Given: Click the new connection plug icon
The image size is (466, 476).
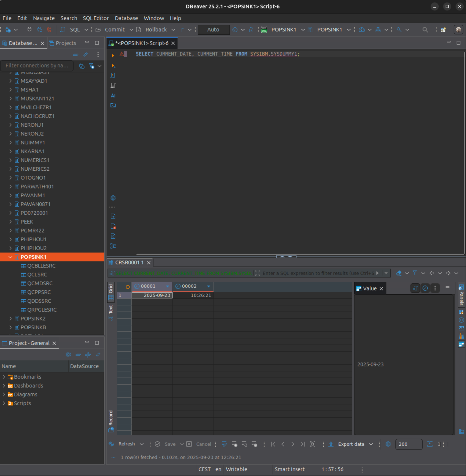Looking at the screenshot, I should pyautogui.click(x=8, y=30).
